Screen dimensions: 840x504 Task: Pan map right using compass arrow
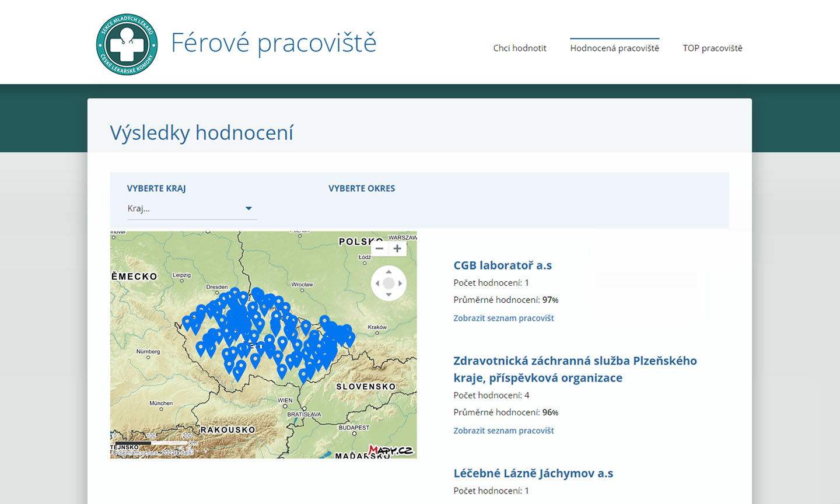(x=400, y=283)
